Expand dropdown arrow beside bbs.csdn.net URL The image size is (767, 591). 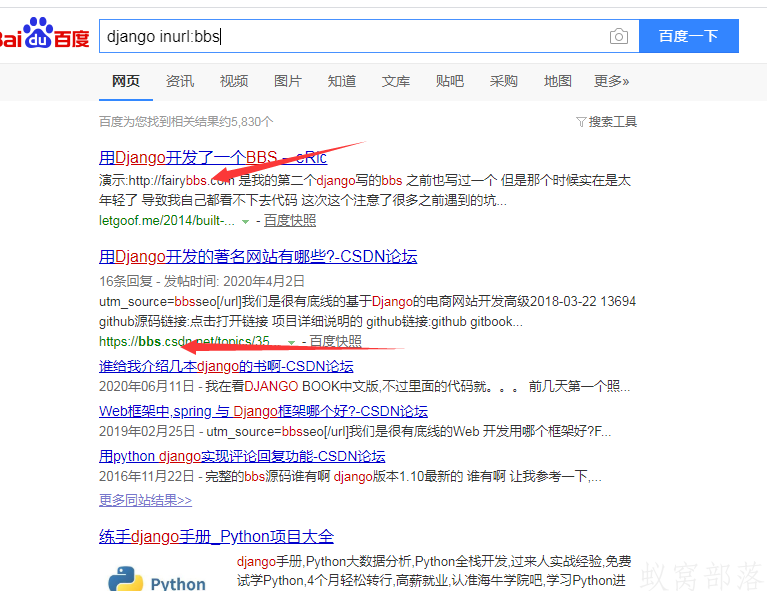292,342
